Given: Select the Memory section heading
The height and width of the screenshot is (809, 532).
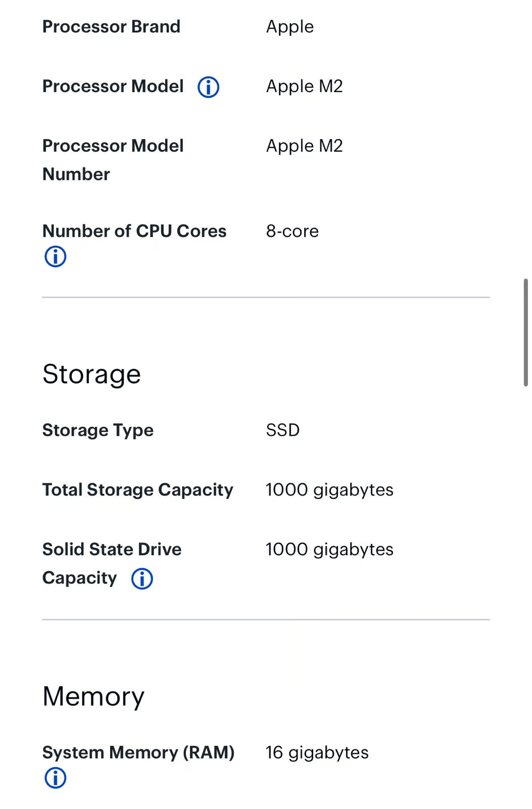Looking at the screenshot, I should point(93,697).
